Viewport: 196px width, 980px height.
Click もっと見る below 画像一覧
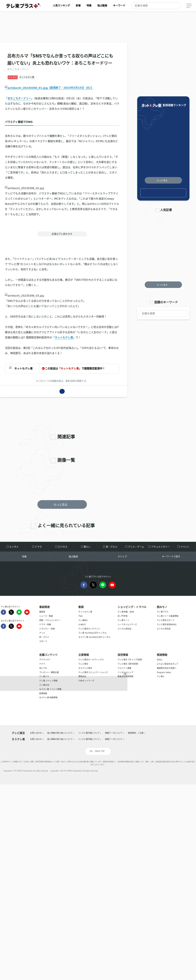tap(62, 505)
